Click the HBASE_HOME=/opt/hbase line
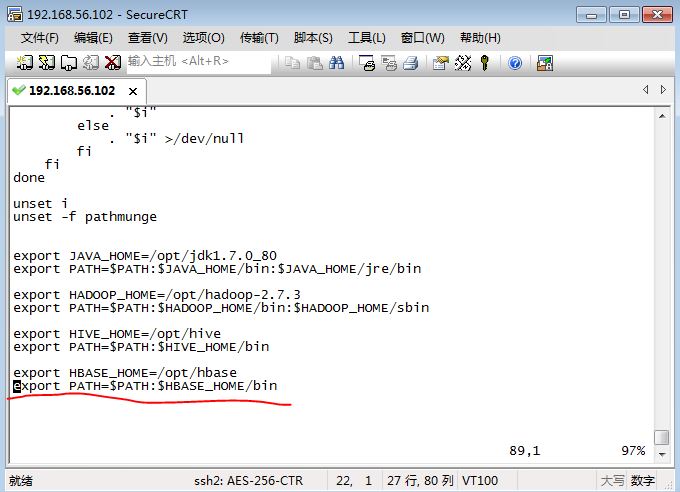Image resolution: width=680 pixels, height=492 pixels. pyautogui.click(x=125, y=373)
